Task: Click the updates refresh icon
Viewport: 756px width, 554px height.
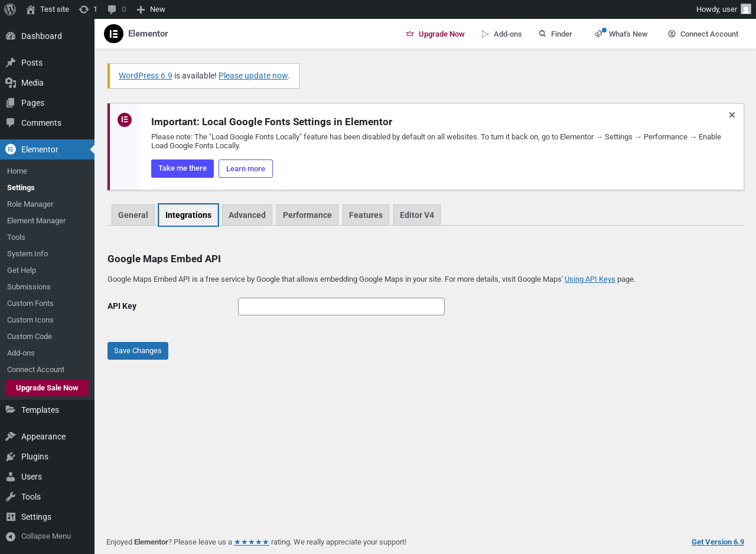Action: click(x=84, y=9)
